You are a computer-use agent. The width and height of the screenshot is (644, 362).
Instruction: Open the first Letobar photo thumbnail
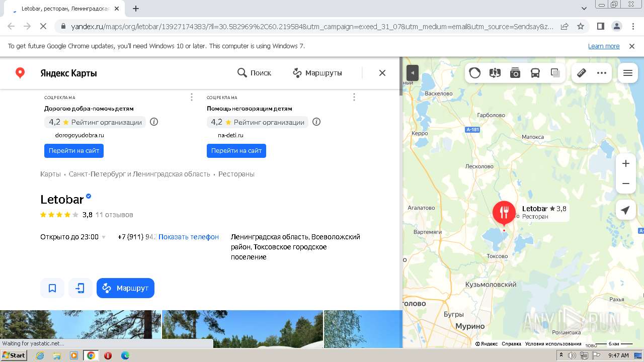(x=80, y=329)
